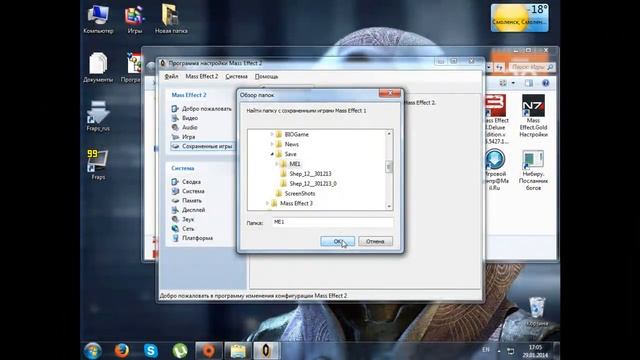Select the Fraps desktop icon
Viewport: 640px width, 360px height.
pos(98,164)
